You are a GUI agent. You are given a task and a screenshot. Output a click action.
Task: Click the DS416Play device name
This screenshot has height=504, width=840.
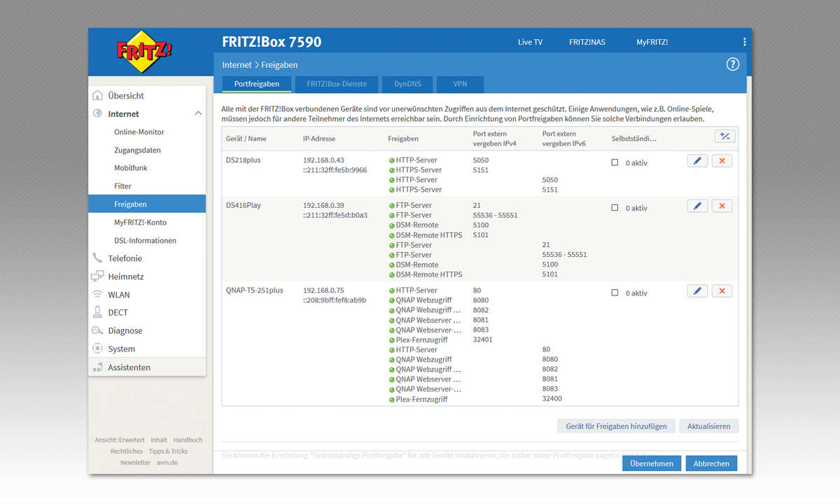point(244,205)
